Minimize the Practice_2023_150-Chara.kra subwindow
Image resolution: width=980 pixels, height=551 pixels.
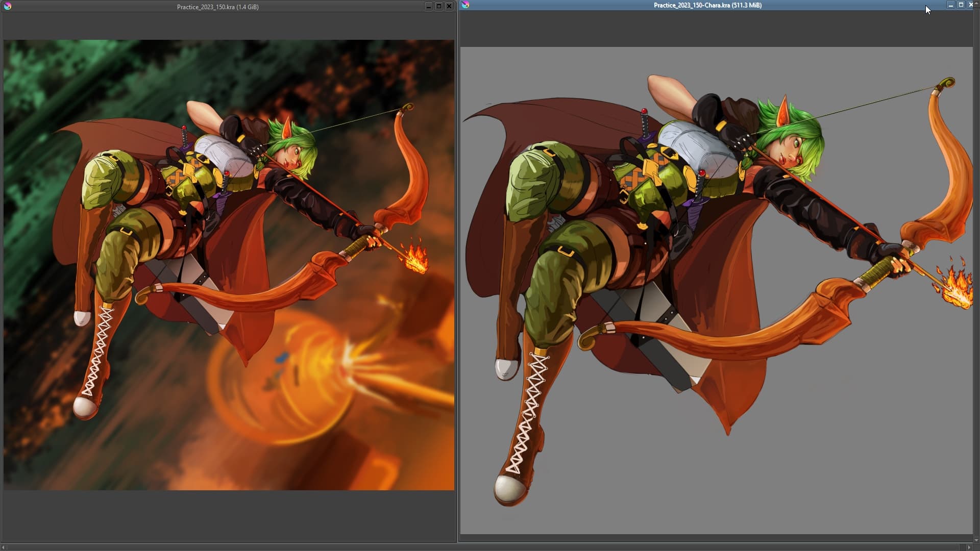950,5
